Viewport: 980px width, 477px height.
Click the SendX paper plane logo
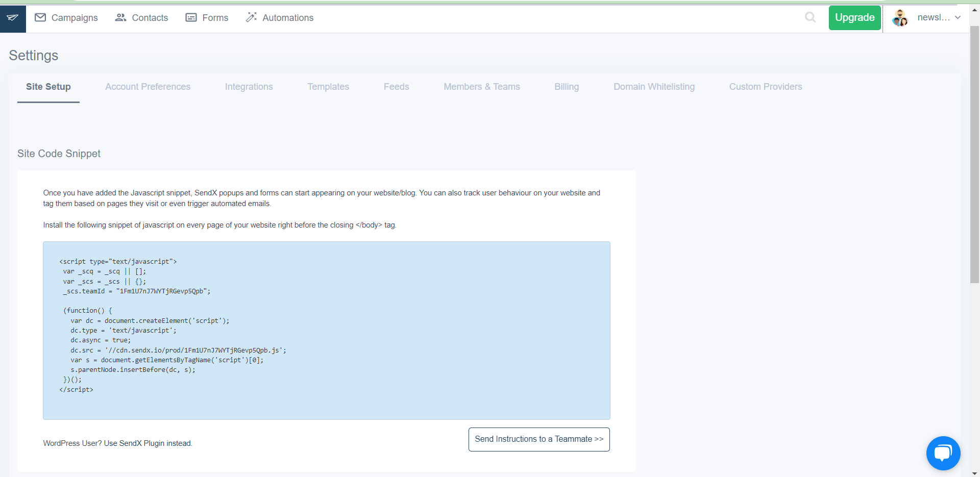tap(13, 18)
